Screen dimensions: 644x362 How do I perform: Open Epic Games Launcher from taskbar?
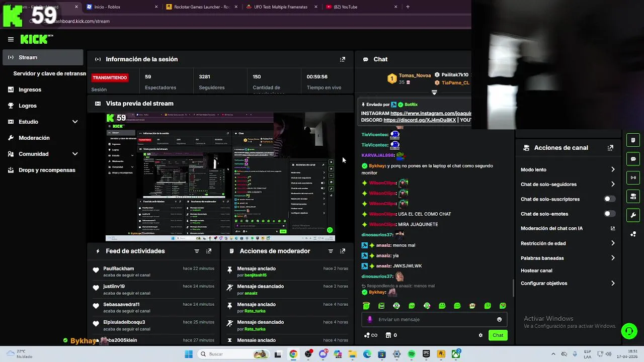(x=426, y=354)
